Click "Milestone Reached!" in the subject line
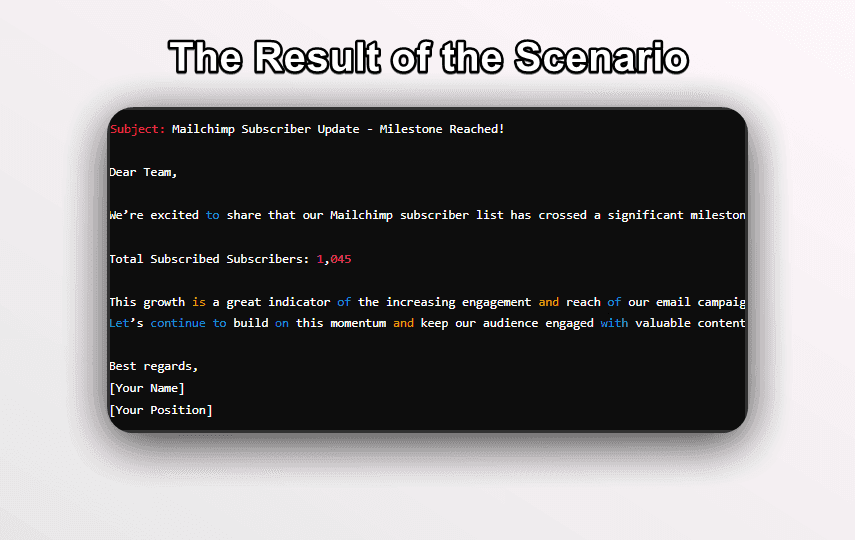This screenshot has width=855, height=540. [x=442, y=129]
